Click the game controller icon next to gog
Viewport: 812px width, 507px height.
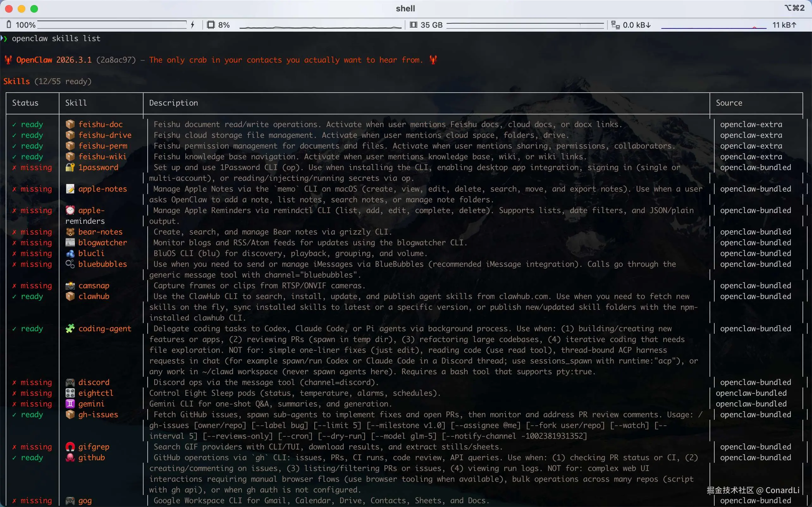70,501
